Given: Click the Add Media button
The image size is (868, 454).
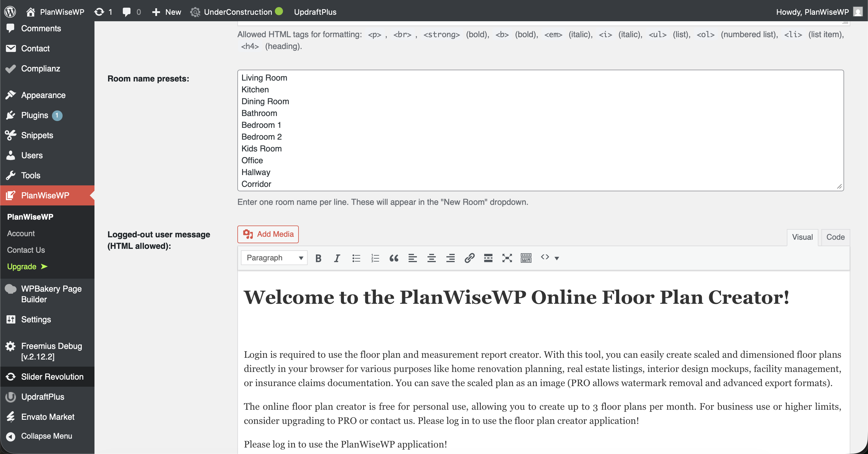Looking at the screenshot, I should coord(268,234).
